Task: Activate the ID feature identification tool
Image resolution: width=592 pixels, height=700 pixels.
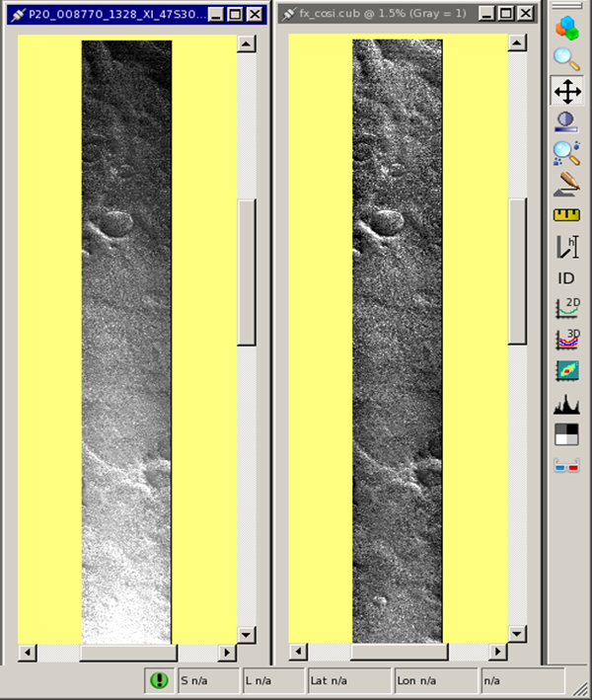Action: tap(566, 278)
